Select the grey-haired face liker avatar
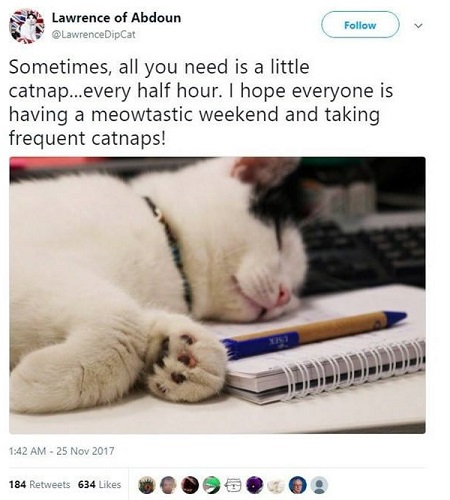Image resolution: width=450 pixels, height=500 pixels. coord(168,485)
